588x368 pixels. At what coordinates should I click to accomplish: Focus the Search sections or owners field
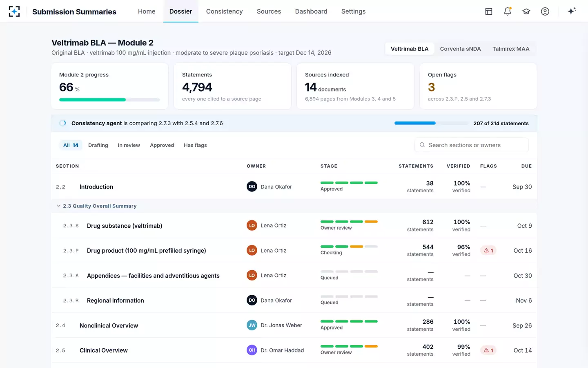pyautogui.click(x=472, y=145)
